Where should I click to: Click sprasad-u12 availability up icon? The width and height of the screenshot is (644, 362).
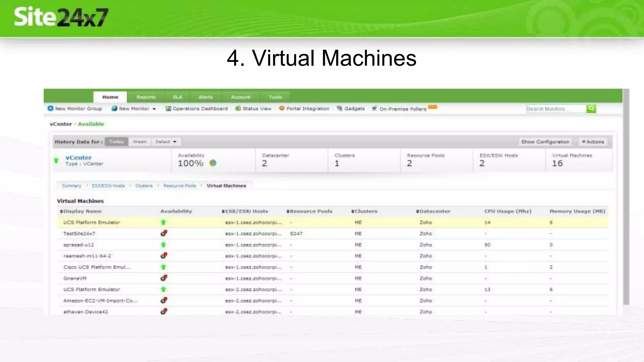[163, 244]
